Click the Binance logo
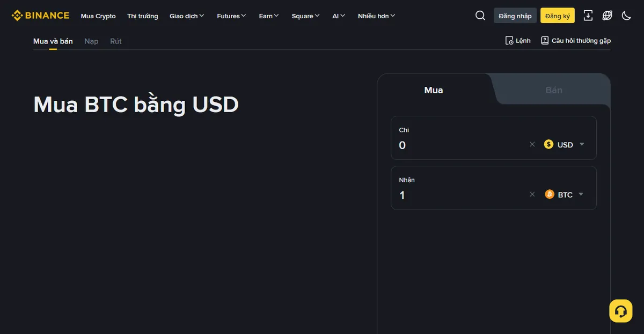Screen dimensions: 644x334 coord(40,16)
